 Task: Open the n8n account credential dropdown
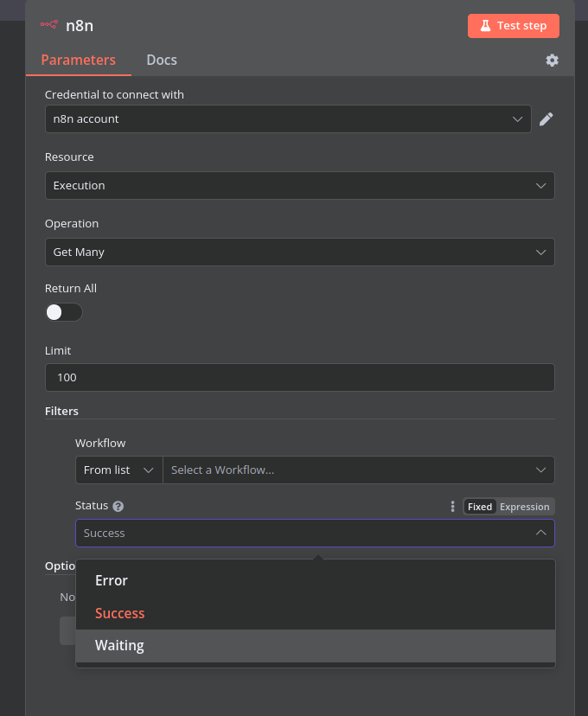click(288, 119)
